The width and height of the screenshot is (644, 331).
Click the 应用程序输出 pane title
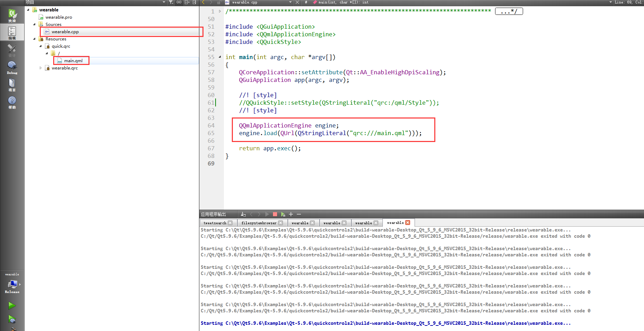coord(214,214)
